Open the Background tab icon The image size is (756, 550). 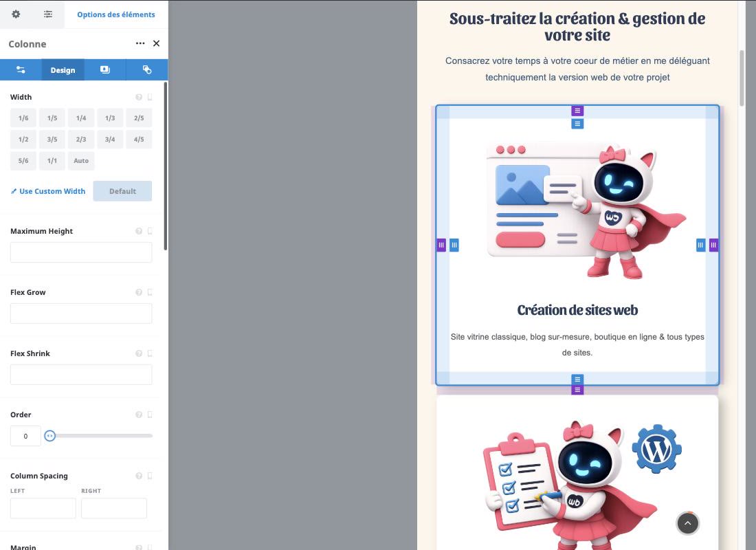(105, 70)
